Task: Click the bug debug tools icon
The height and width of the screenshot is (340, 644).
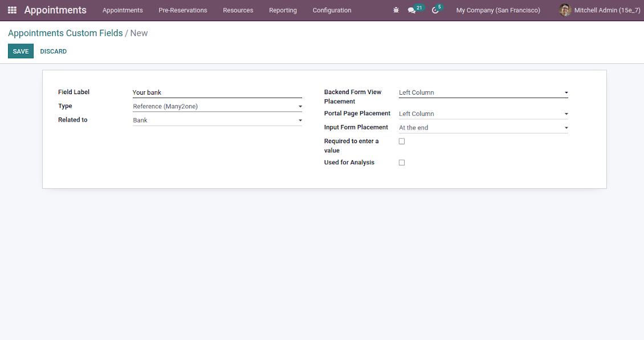Action: coord(396,10)
